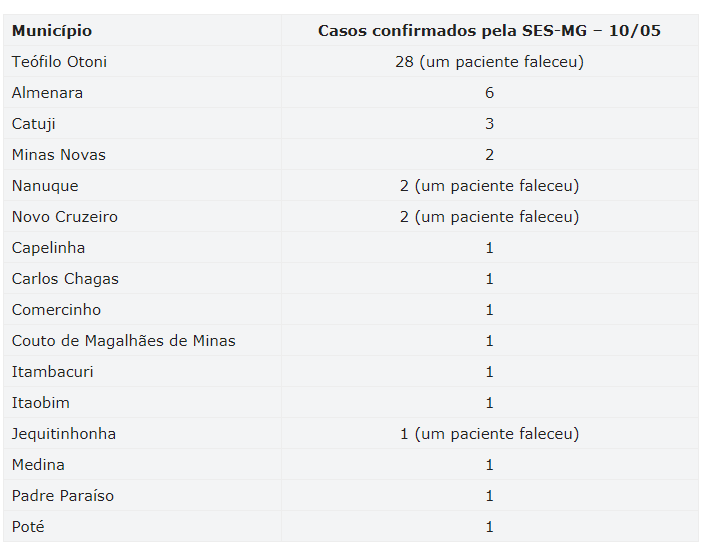Click the Município column header
Screen dimensions: 713x559
click(52, 31)
